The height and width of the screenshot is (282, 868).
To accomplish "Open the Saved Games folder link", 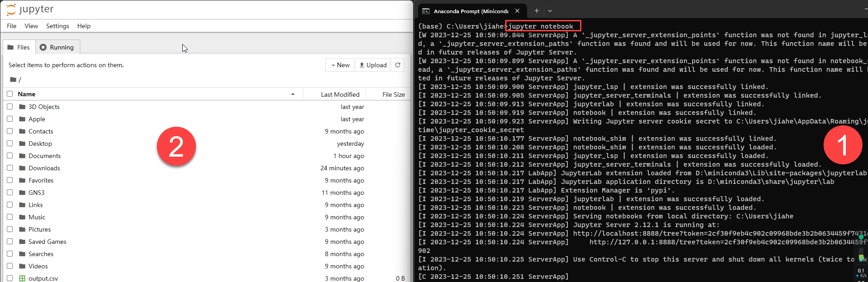I will coord(47,242).
